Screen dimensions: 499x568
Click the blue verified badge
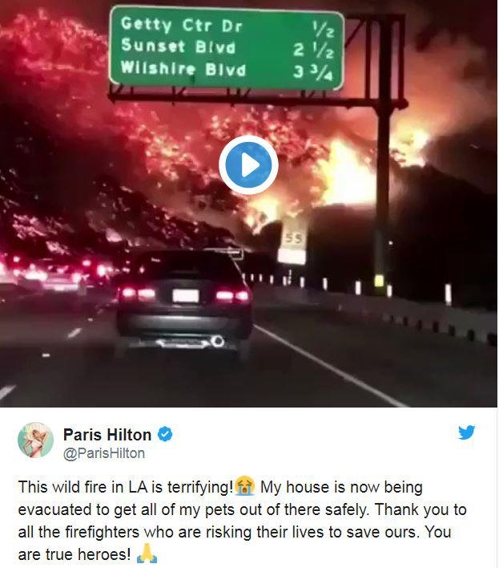coord(165,434)
